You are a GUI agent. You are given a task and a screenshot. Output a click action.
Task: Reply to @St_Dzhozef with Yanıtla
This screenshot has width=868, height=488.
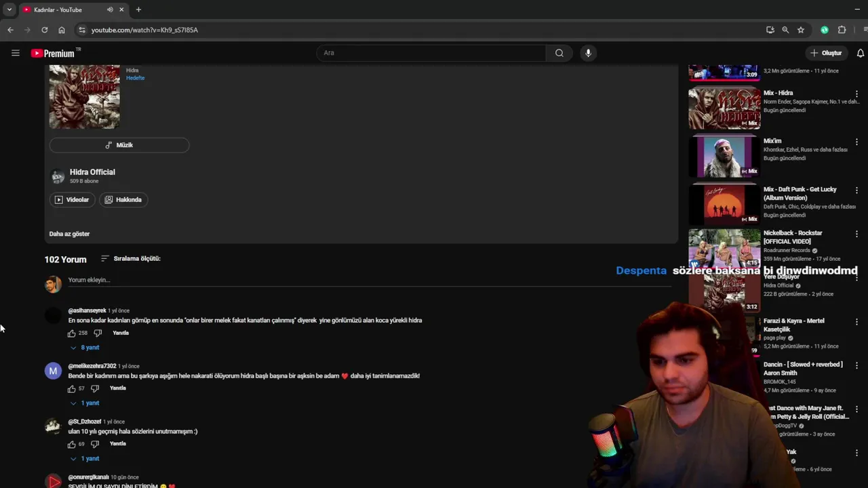click(118, 444)
